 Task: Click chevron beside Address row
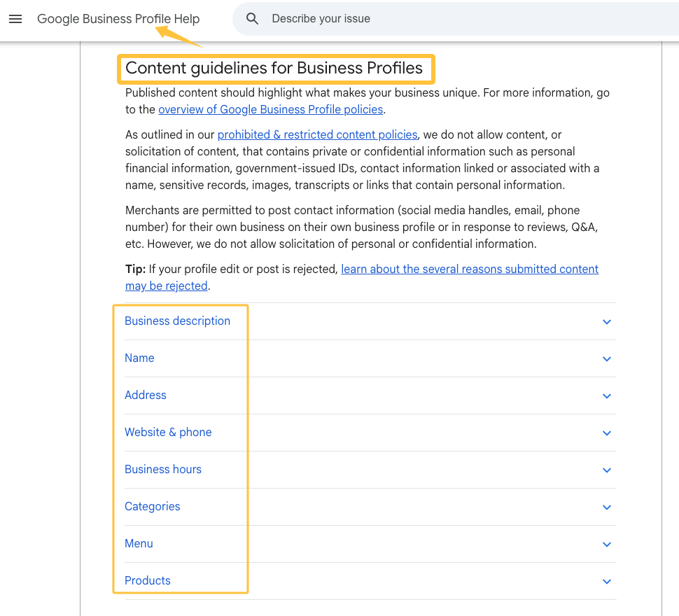pos(607,396)
